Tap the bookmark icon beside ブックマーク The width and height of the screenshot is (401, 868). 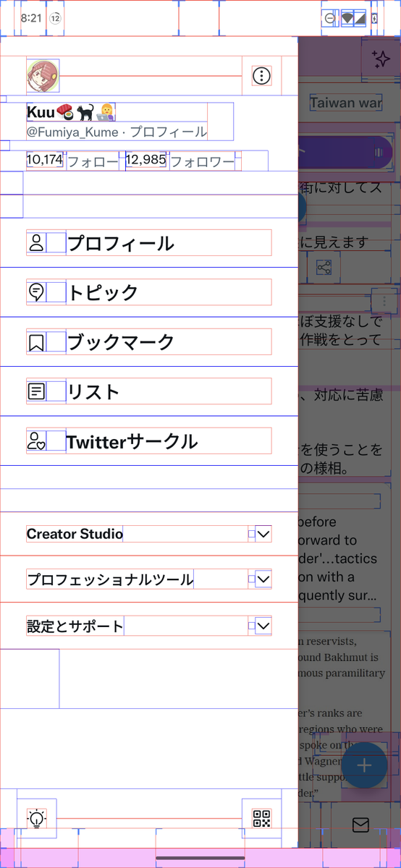[36, 341]
